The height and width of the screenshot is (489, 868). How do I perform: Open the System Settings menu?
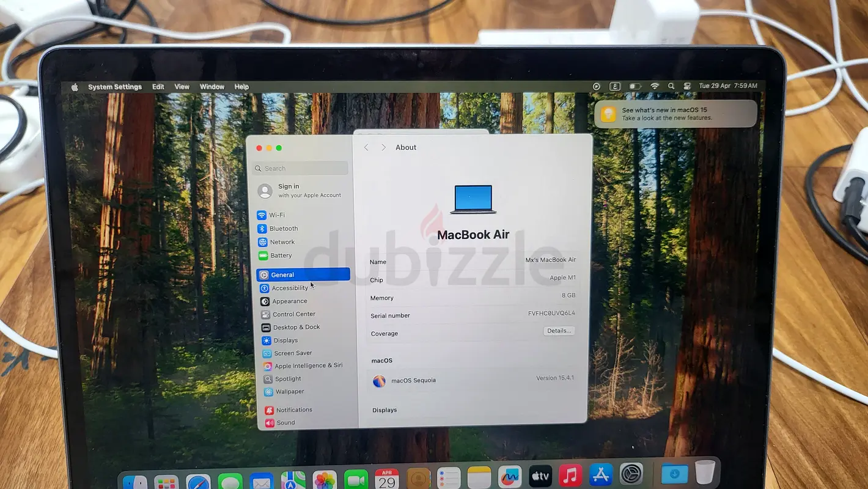coord(115,87)
